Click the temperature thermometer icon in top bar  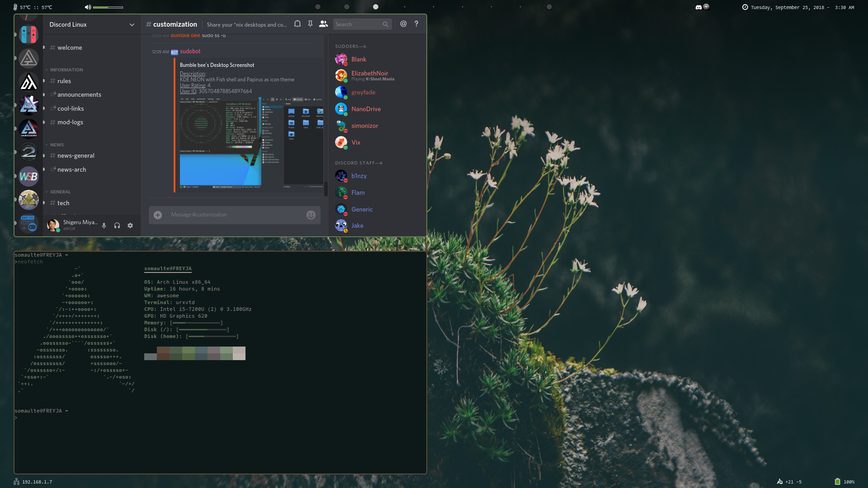click(15, 7)
